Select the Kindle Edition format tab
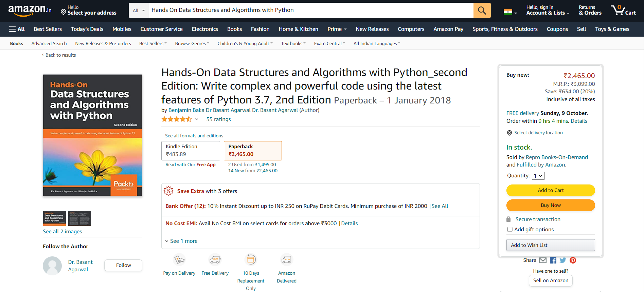Screen dimensions: 644x292 pyautogui.click(x=191, y=151)
